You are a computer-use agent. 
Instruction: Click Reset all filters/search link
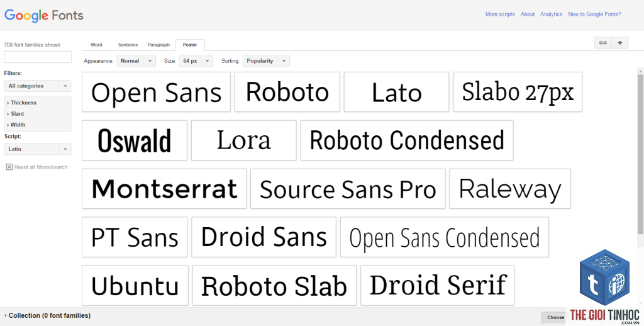click(41, 167)
